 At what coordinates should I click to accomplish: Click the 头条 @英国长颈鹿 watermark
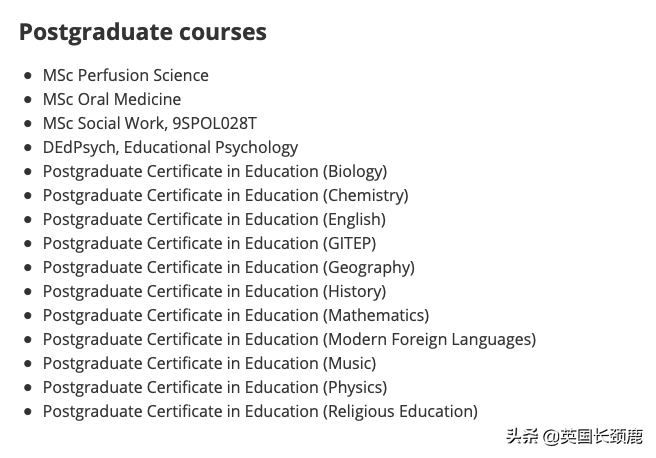tap(573, 436)
